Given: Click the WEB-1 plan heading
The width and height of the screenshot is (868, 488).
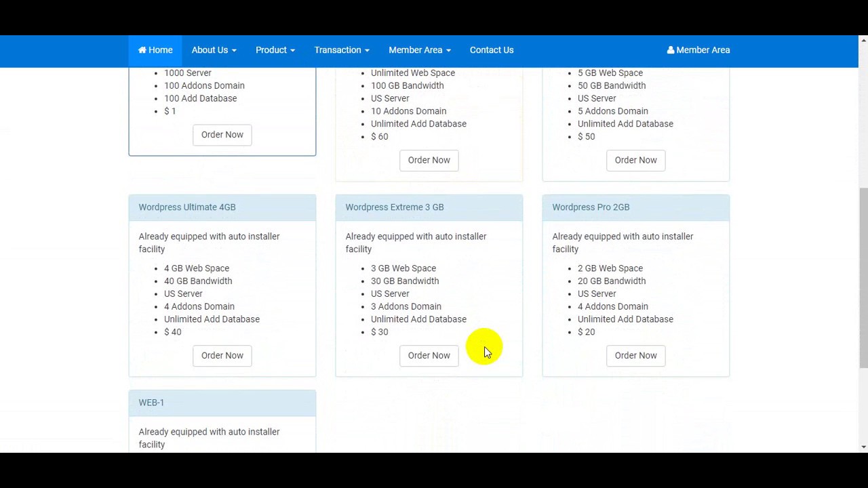Looking at the screenshot, I should (x=151, y=403).
